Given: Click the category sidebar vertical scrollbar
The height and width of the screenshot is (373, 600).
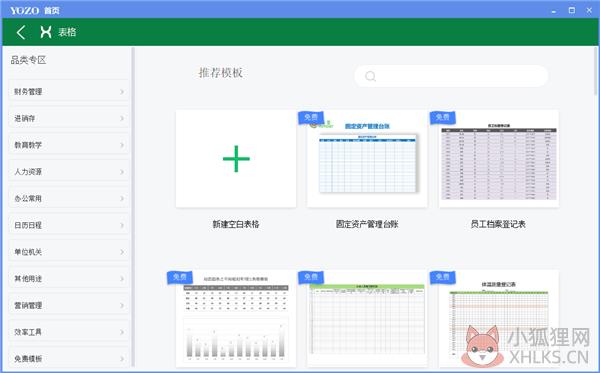Looking at the screenshot, I should pyautogui.click(x=133, y=207).
